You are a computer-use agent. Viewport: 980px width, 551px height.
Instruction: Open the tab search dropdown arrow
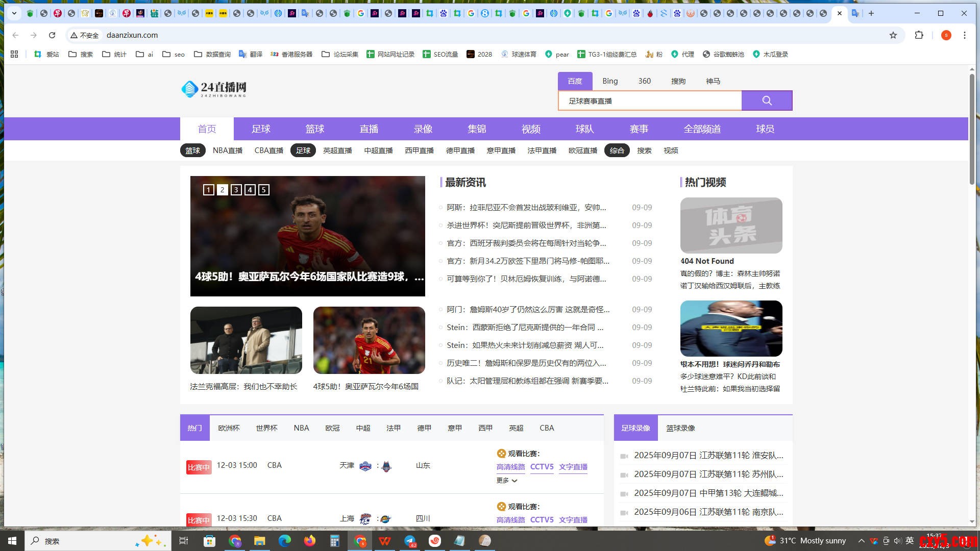tap(14, 13)
